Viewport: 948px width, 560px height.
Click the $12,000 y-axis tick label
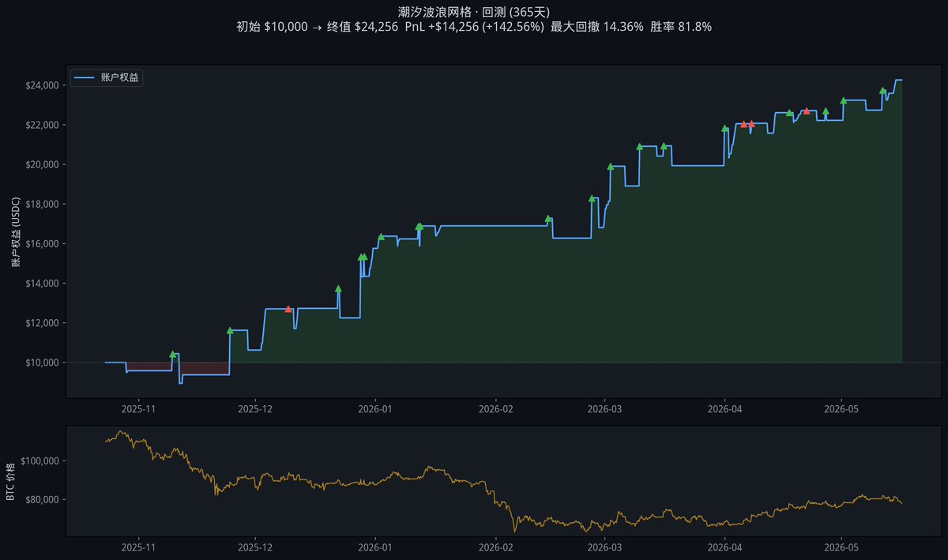pos(42,323)
